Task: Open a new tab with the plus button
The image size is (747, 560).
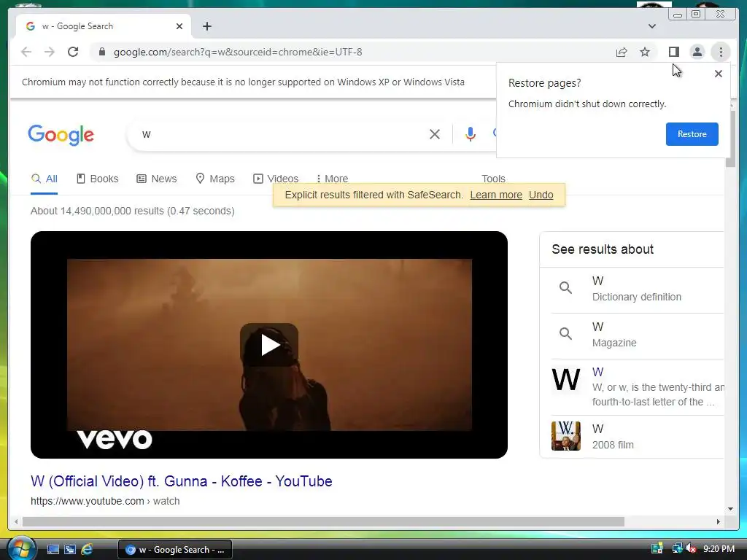Action: (x=206, y=26)
